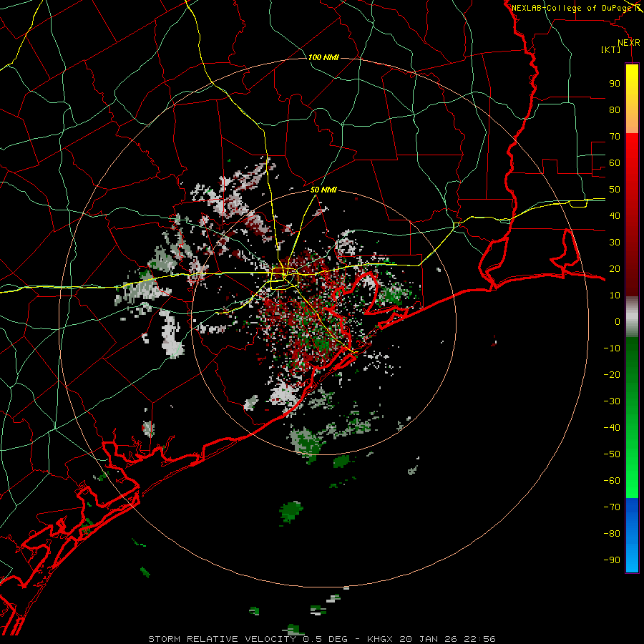Click the -40 value on velocity scale
This screenshot has width=644, height=644.
612,428
